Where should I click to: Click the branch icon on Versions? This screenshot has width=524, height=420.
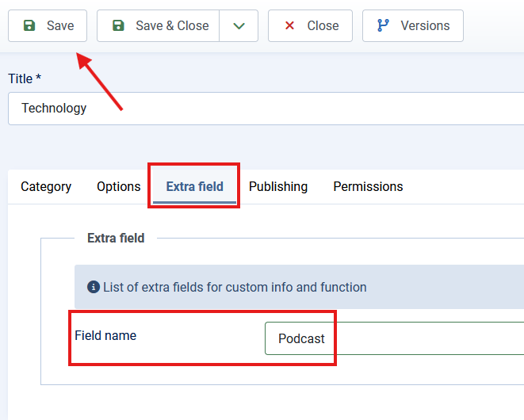point(384,26)
